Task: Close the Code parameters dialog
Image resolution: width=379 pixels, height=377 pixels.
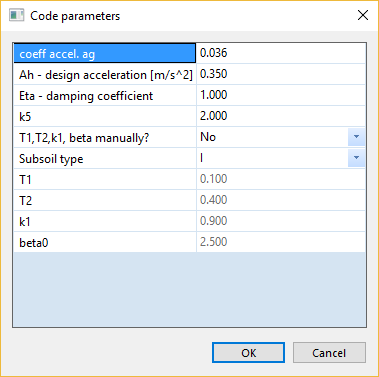Action: (363, 15)
